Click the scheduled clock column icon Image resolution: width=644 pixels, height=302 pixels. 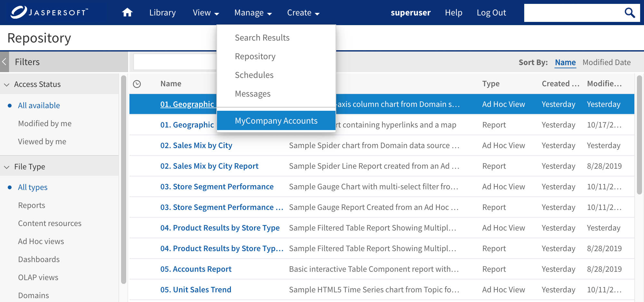click(x=137, y=84)
